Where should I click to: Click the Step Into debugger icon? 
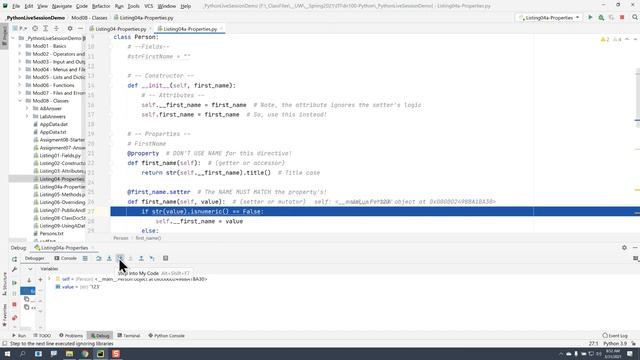[x=109, y=258]
